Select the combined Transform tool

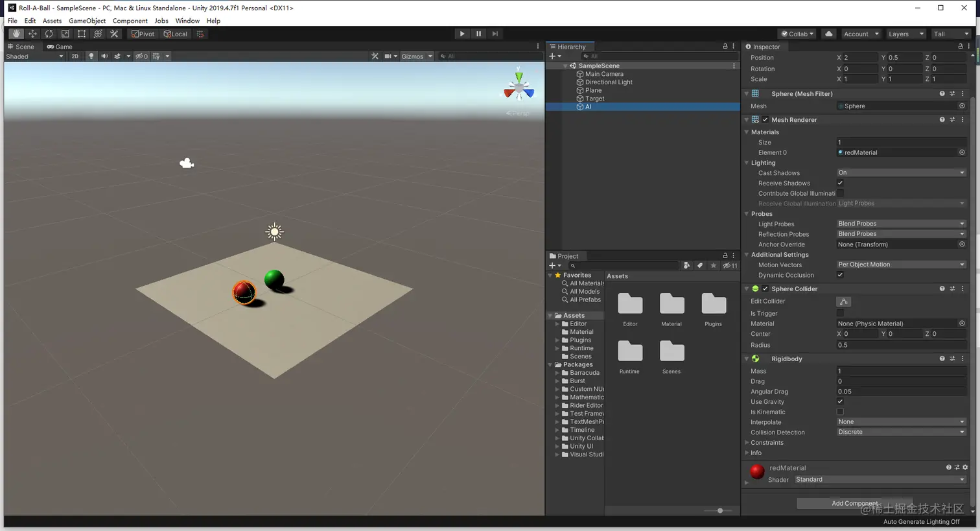click(98, 34)
